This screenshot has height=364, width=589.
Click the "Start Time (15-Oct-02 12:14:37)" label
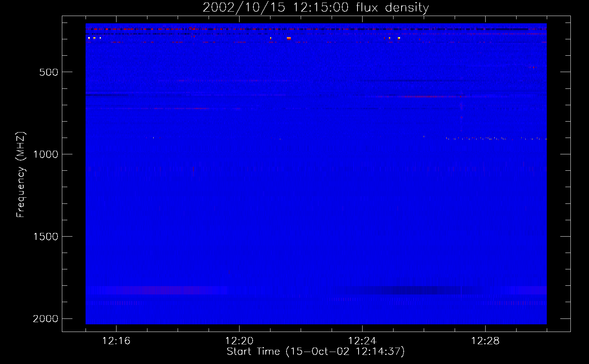[316, 352]
